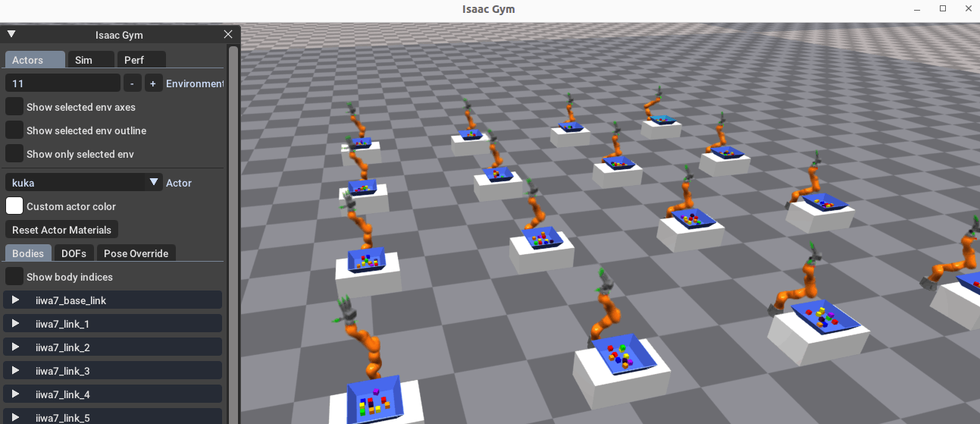Image resolution: width=980 pixels, height=424 pixels.
Task: Click the panel's vertical scrollbar
Action: pyautogui.click(x=233, y=235)
